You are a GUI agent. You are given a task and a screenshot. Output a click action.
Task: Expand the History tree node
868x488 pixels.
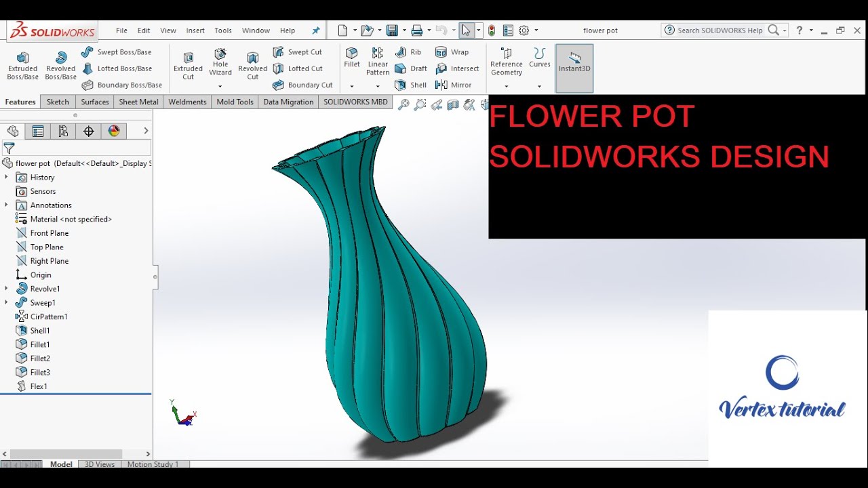(7, 177)
